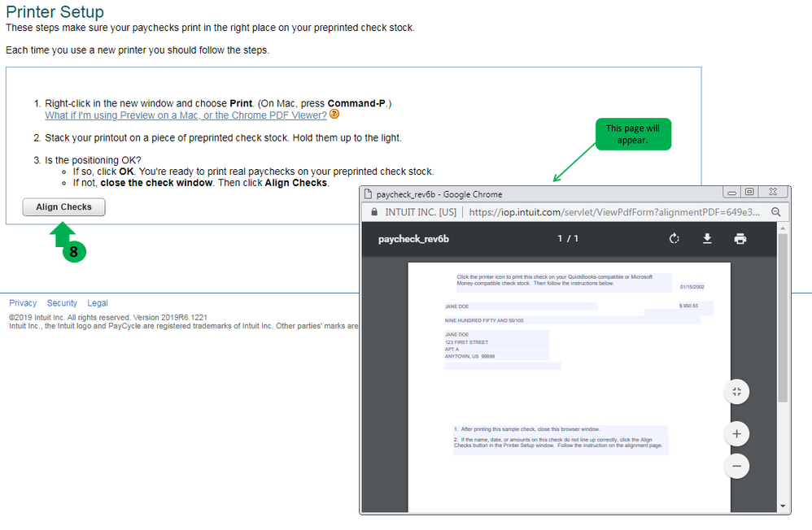Print the PDF using the printer icon
This screenshot has height=530, width=812.
740,239
